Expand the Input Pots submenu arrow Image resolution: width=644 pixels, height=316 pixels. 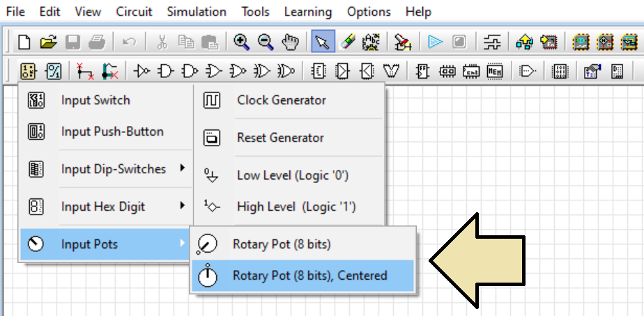[x=183, y=244]
